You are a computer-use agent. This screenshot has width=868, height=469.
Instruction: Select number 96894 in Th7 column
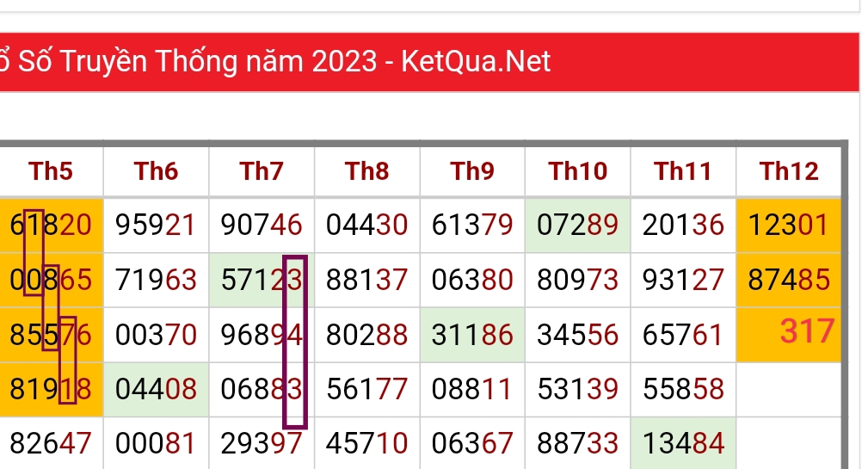click(x=262, y=335)
